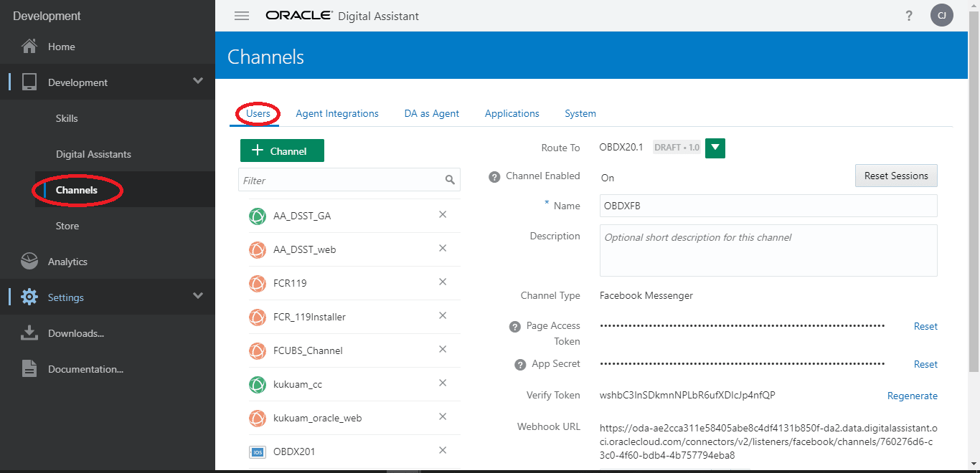Switch to the System tab

point(580,113)
